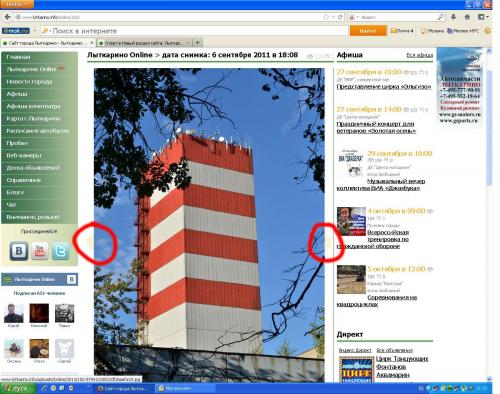Expand the search engine selector dropdown
The image size is (500, 394).
(x=358, y=17)
